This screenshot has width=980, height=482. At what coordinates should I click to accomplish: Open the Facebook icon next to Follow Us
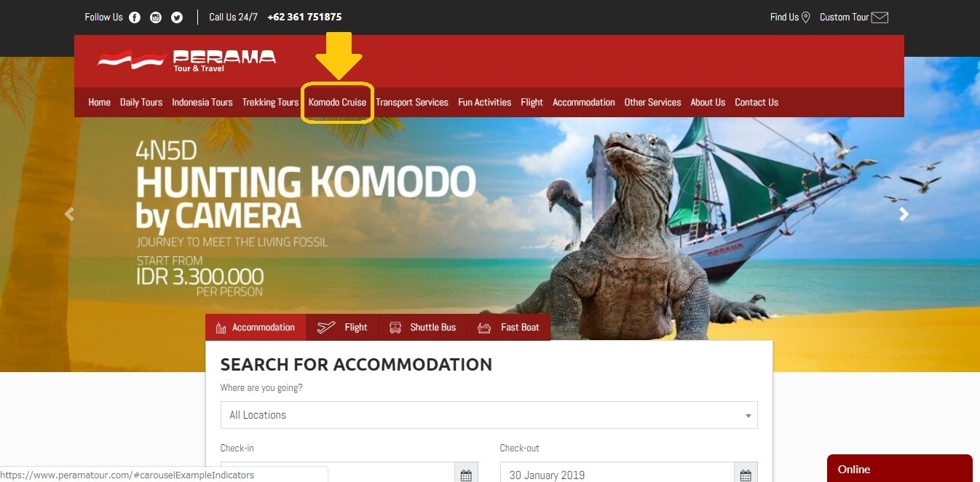pyautogui.click(x=135, y=17)
